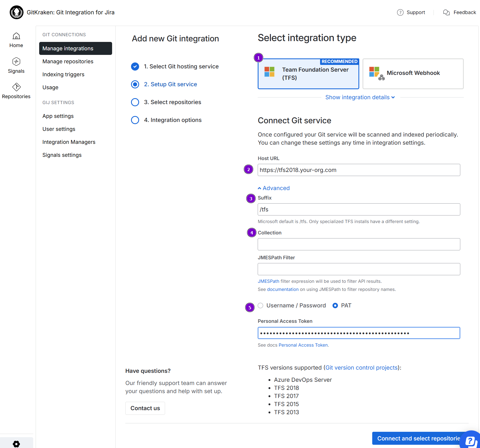Screen dimensions: 480x448
Task: Click Connect and select repositories button
Action: (x=418, y=438)
